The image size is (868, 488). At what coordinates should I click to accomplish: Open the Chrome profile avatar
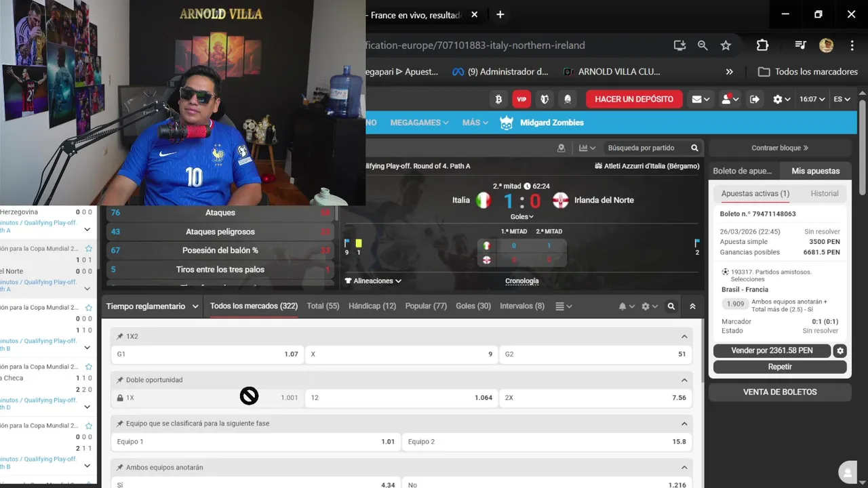pyautogui.click(x=826, y=45)
